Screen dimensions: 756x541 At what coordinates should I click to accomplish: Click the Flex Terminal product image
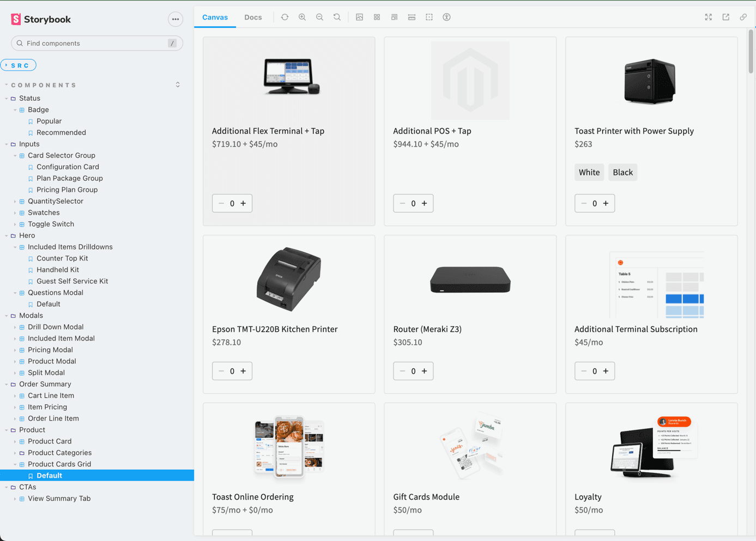tap(292, 76)
